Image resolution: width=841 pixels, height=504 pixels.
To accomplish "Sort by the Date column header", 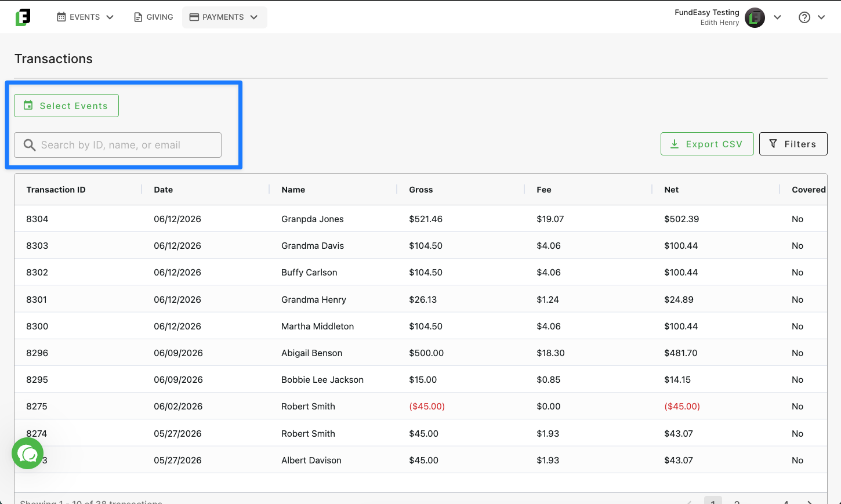I will click(x=163, y=190).
